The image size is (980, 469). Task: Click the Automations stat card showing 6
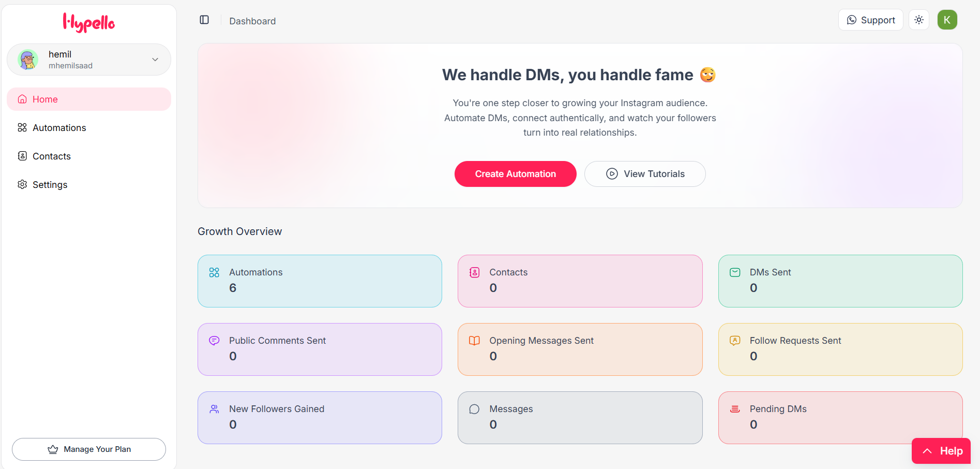(320, 281)
